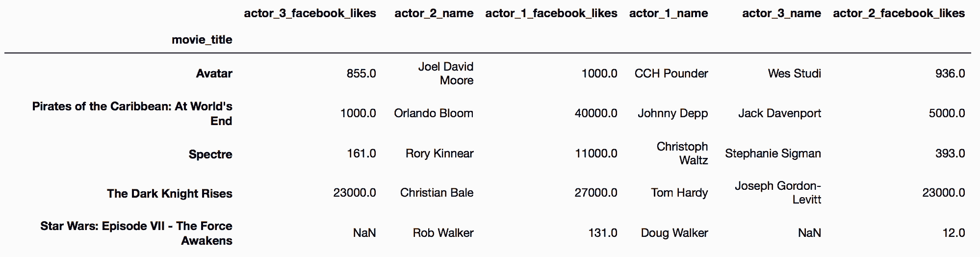Select the actor_2_name column header
Image resolution: width=980 pixels, height=257 pixels.
[x=434, y=14]
